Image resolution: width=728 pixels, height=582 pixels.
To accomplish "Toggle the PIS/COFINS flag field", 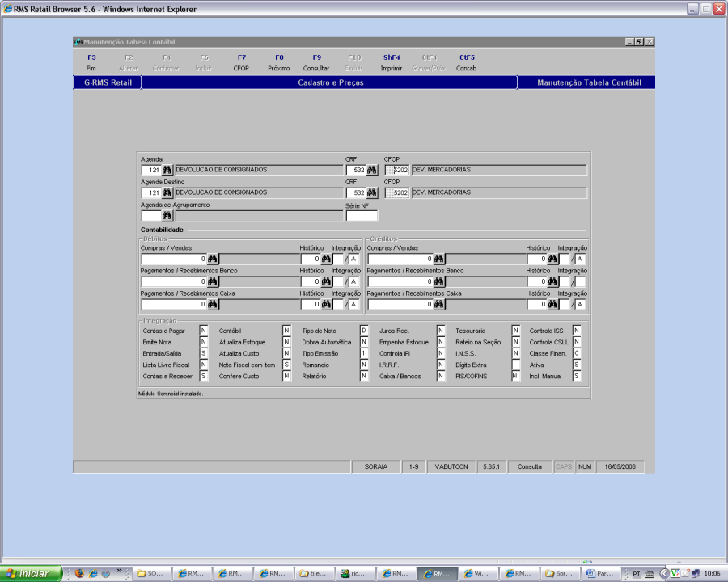I will pyautogui.click(x=515, y=376).
